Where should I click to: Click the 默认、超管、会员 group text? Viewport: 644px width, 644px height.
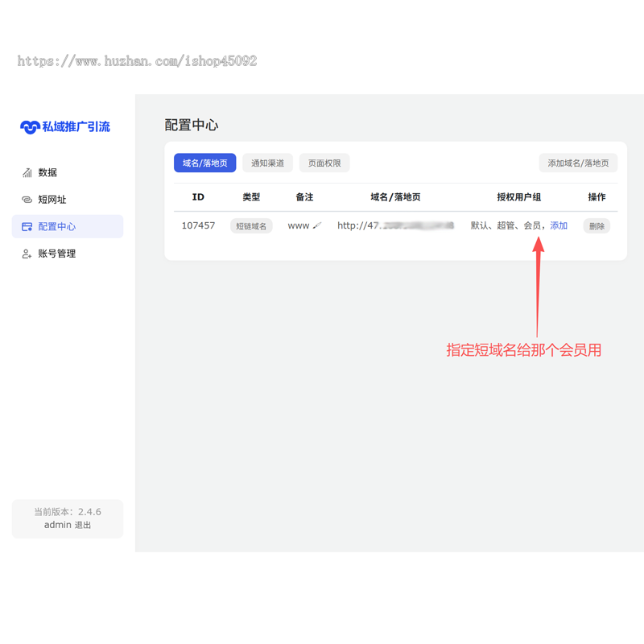506,225
